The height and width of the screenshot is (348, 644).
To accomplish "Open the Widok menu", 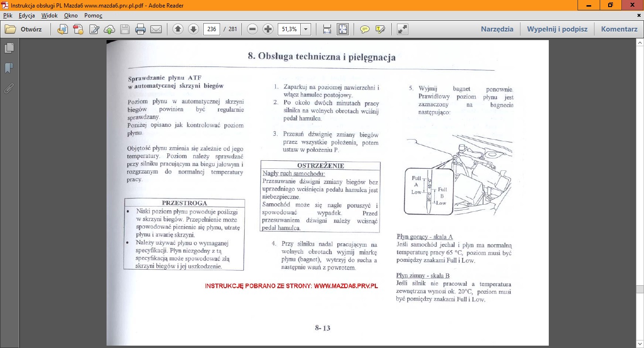I will [50, 16].
